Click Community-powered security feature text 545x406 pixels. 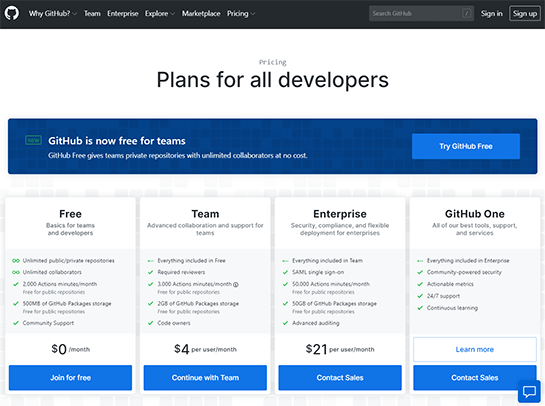click(x=464, y=272)
